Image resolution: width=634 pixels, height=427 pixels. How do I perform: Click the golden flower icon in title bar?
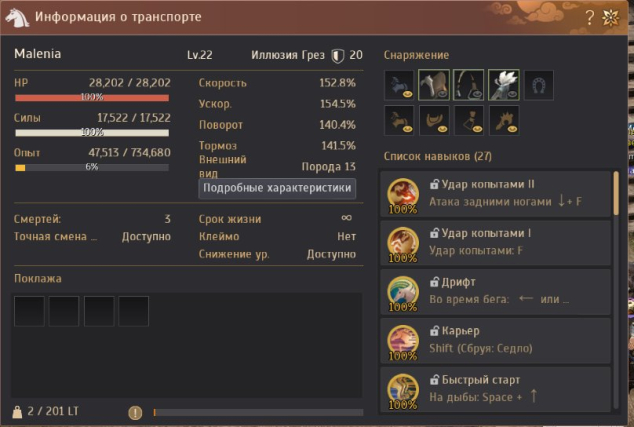tap(610, 17)
